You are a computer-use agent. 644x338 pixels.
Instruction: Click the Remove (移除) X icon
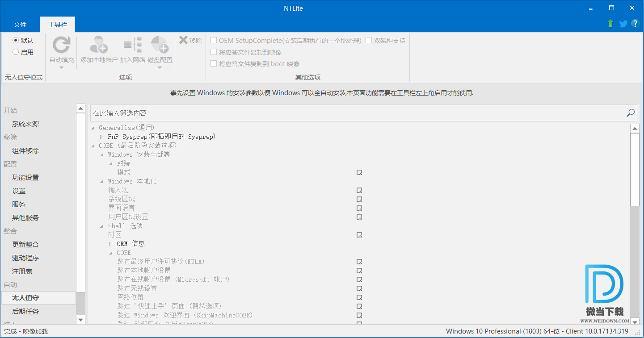pyautogui.click(x=183, y=40)
